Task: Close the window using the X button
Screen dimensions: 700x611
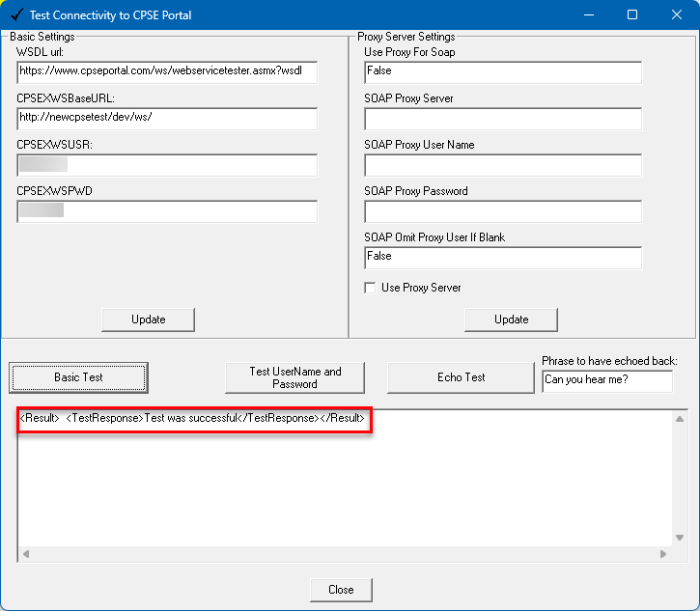Action: [676, 14]
